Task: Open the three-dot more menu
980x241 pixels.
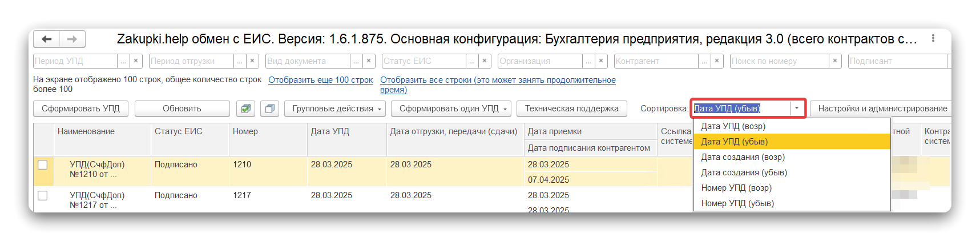Action: coord(933,38)
